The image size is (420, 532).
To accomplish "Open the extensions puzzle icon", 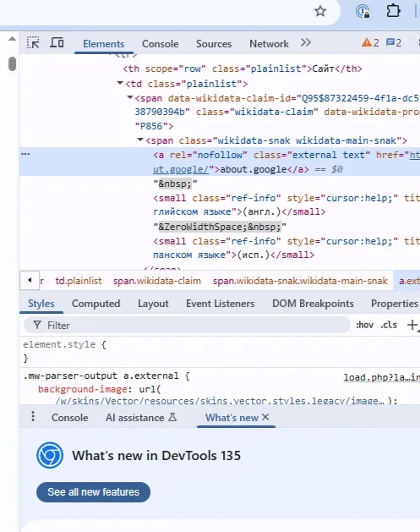I will [393, 11].
